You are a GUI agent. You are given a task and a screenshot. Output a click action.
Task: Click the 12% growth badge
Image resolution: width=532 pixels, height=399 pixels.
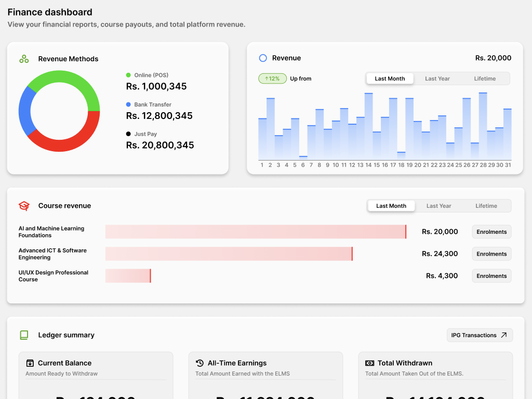pos(272,79)
